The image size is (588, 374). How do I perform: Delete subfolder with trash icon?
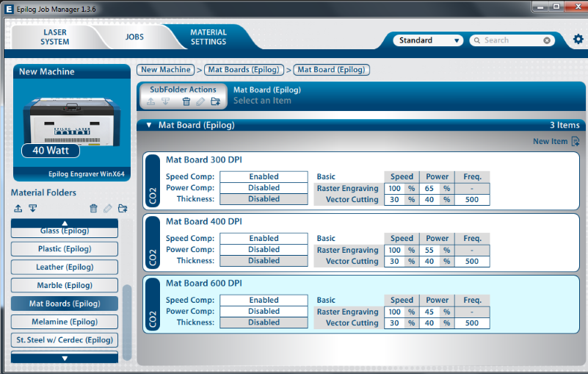tap(186, 101)
